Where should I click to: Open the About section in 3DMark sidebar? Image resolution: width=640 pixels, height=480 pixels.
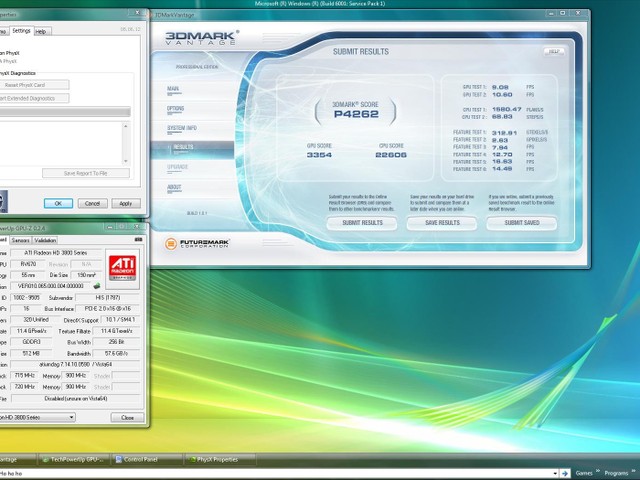click(x=174, y=187)
